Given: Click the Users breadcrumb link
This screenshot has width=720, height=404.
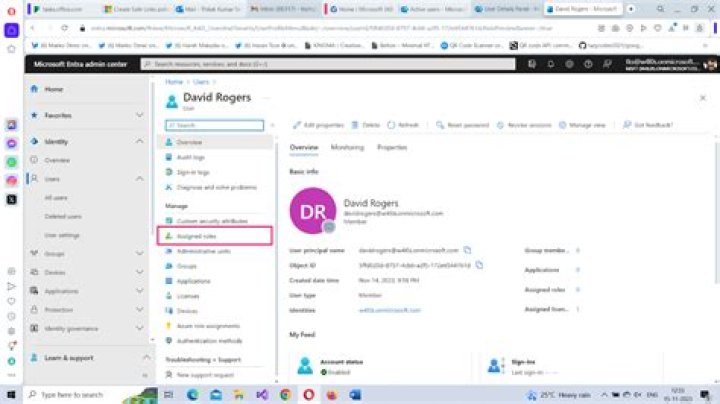Looking at the screenshot, I should [201, 82].
